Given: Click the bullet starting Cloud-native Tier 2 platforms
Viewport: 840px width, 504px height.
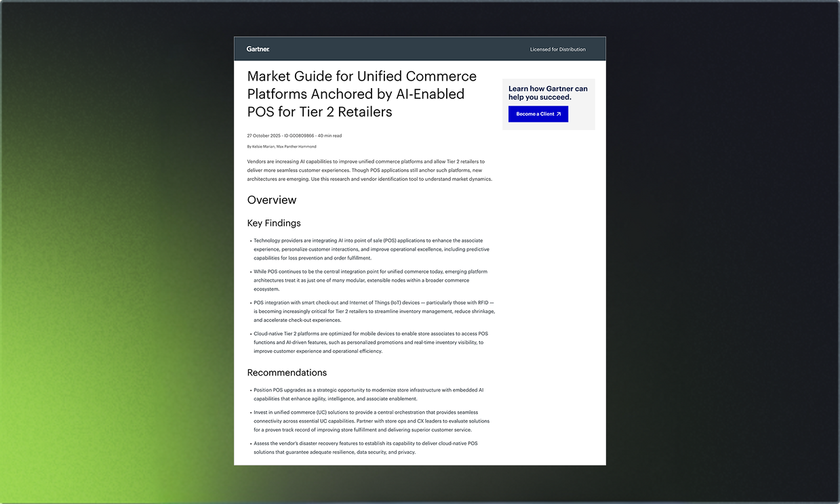Looking at the screenshot, I should pos(368,342).
